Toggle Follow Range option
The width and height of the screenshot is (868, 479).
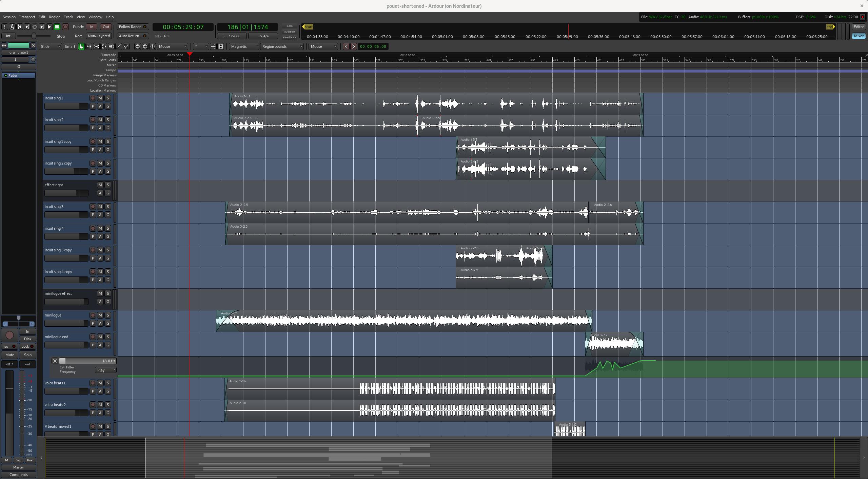click(x=133, y=27)
